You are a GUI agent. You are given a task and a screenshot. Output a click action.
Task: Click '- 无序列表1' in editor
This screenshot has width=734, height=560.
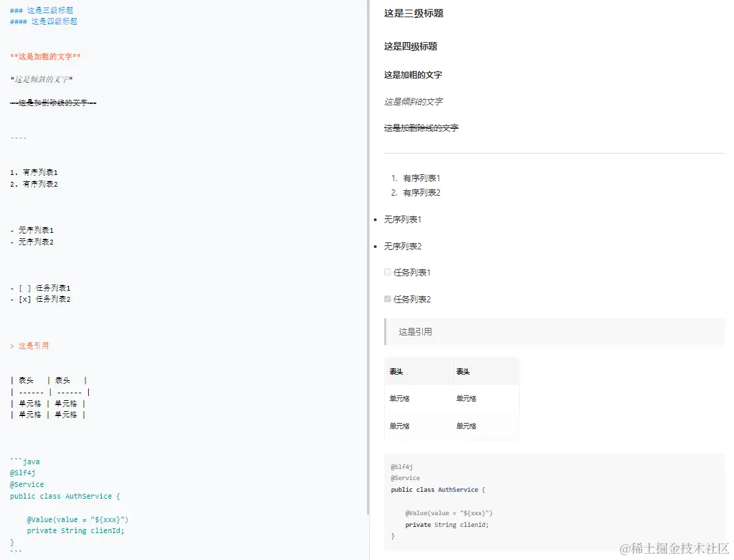coord(32,230)
